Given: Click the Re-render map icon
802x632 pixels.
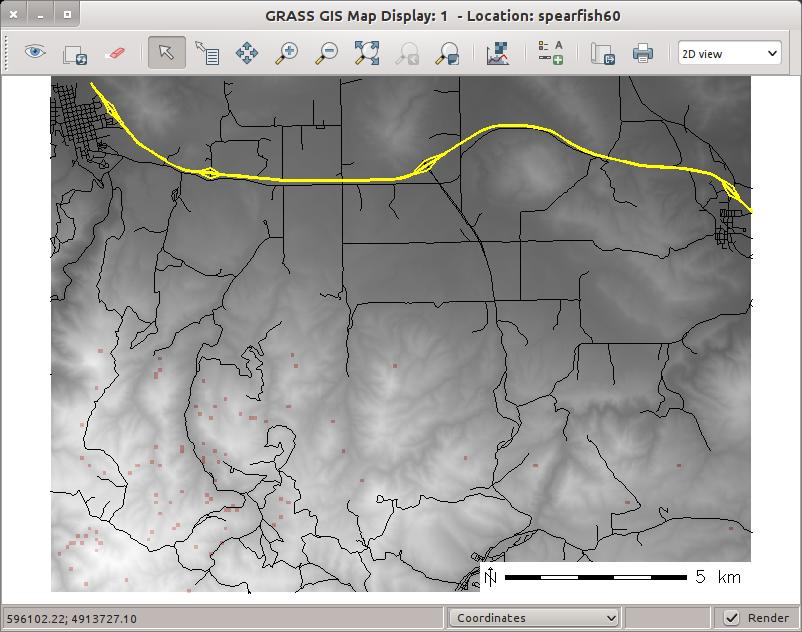Looking at the screenshot, I should 75,54.
